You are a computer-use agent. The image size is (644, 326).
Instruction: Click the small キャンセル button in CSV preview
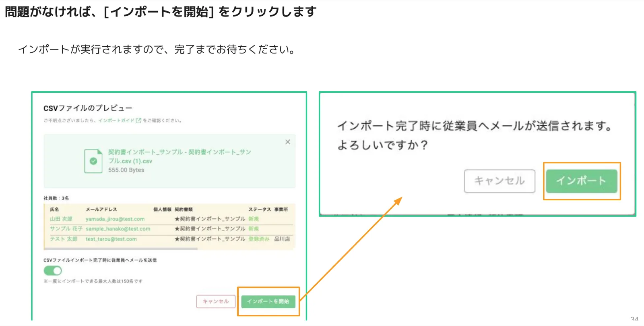(x=216, y=301)
